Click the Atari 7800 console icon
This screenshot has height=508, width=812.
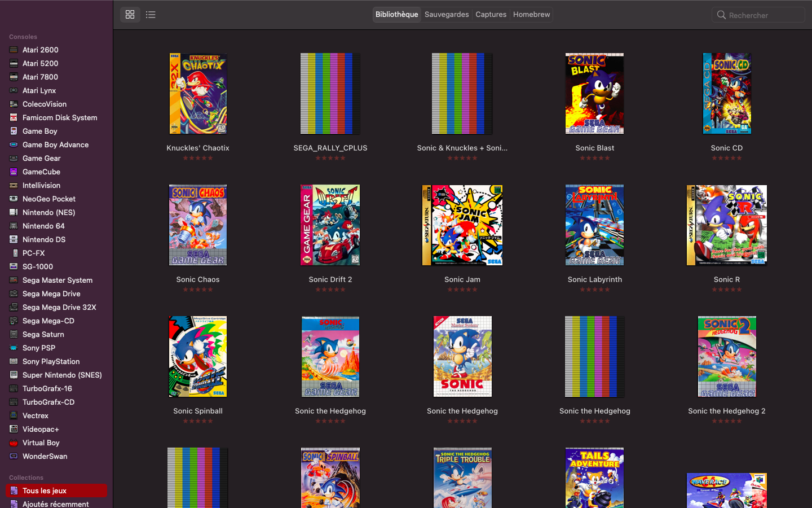[x=14, y=77]
